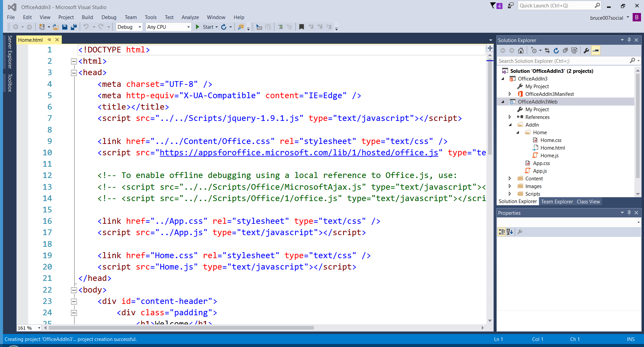Click the Refresh browser icon in toolbar
Viewport: 644px width, 347px height.
pos(224,27)
